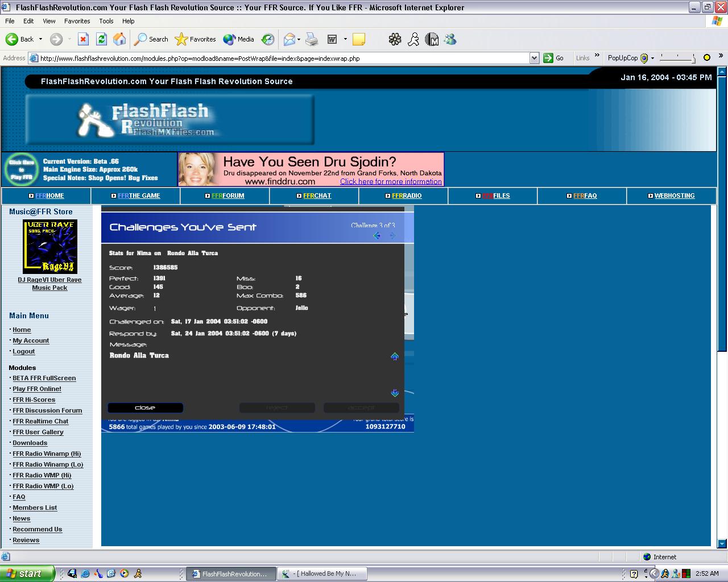The height and width of the screenshot is (582, 728).
Task: Open the FFR Chat navigation link
Action: pyautogui.click(x=317, y=196)
